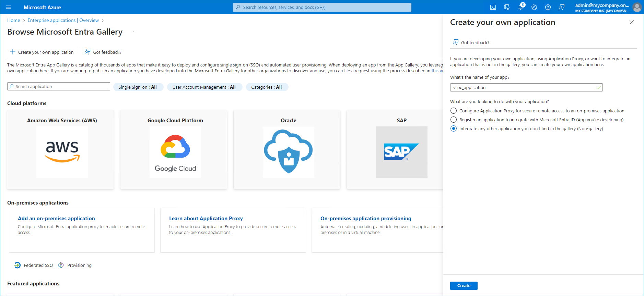Open portal settings gear

tap(534, 7)
